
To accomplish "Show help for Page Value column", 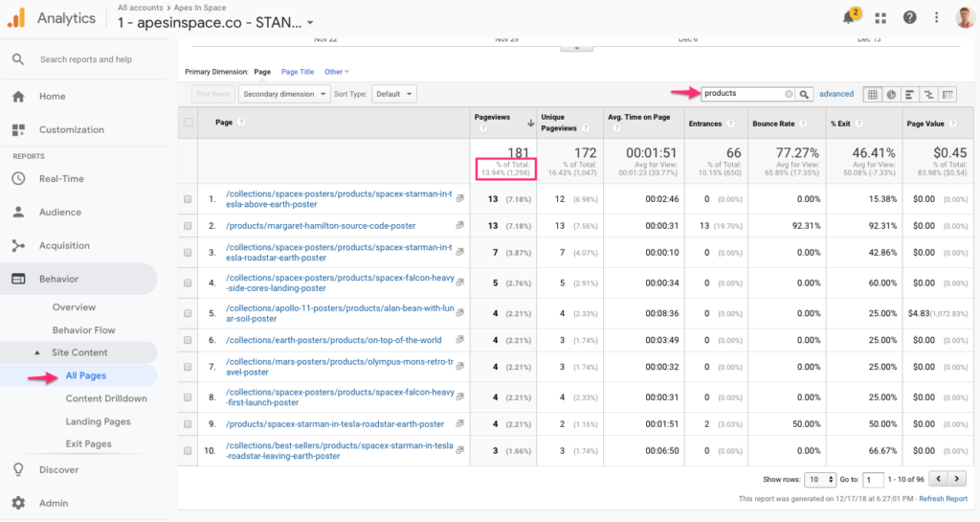I will pyautogui.click(x=953, y=124).
